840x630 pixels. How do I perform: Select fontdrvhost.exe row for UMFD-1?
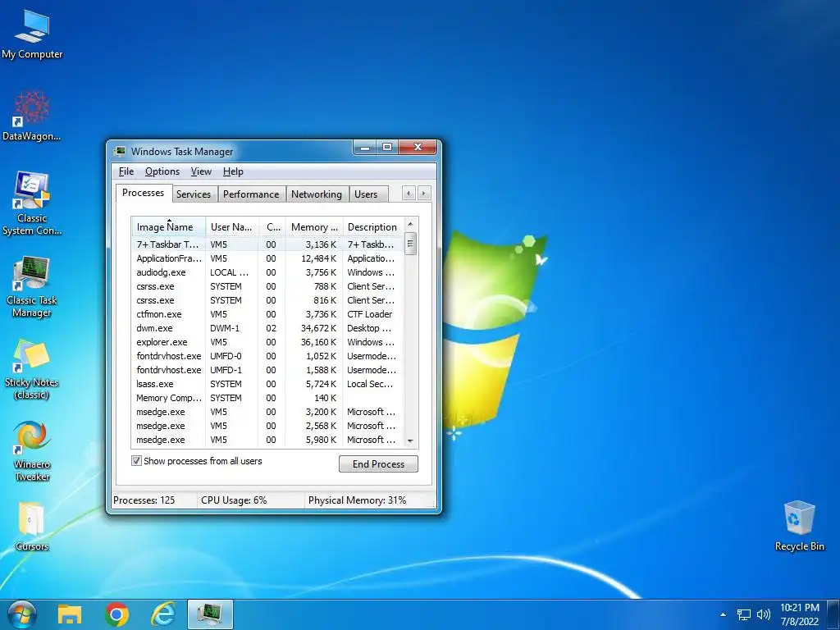pyautogui.click(x=267, y=370)
